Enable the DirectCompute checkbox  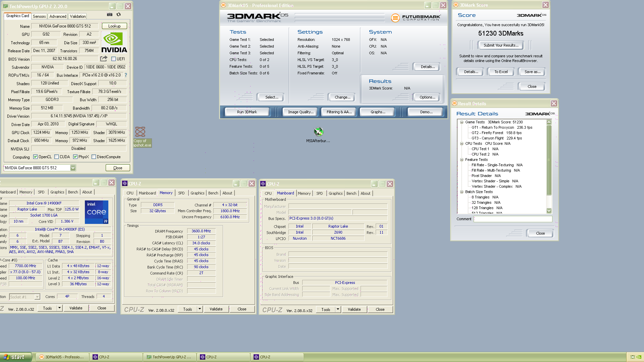[94, 157]
